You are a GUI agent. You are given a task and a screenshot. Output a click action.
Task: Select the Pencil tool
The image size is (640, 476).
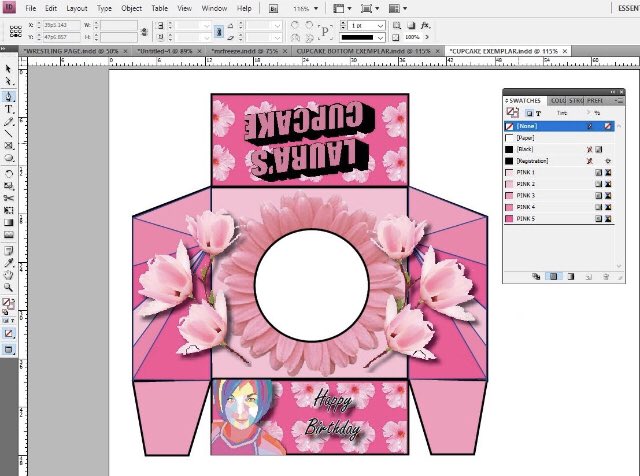(x=8, y=122)
